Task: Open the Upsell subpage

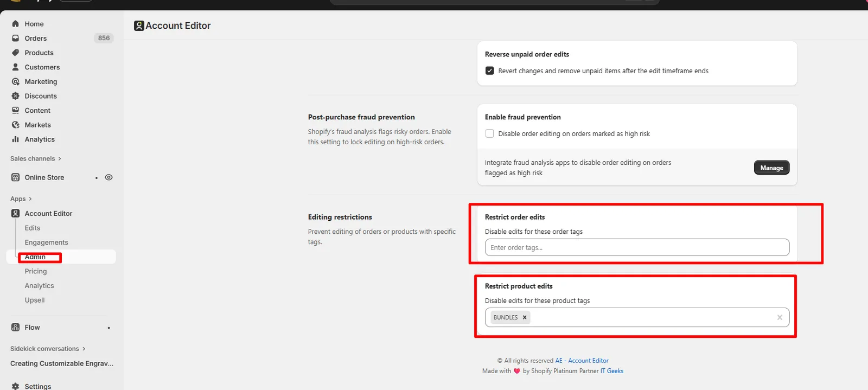Action: click(35, 300)
